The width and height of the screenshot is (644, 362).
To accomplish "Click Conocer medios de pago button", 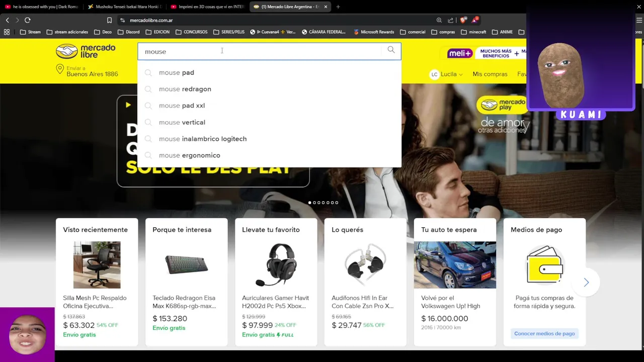I will pos(544,333).
